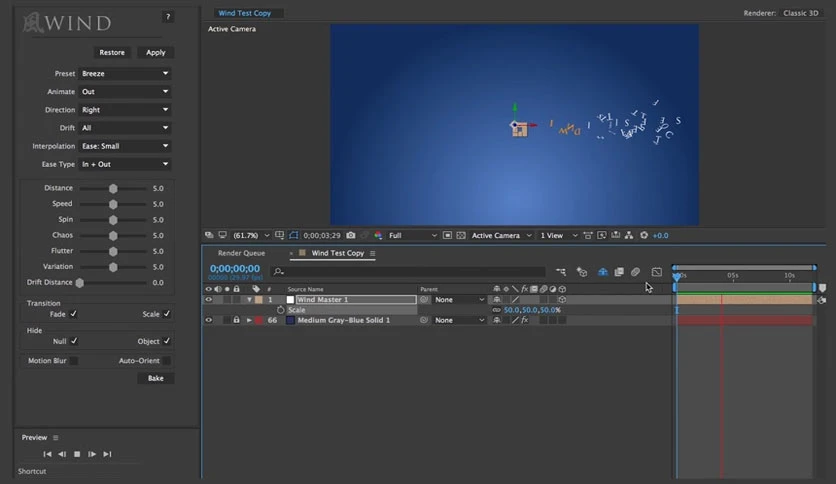Click the Bake button
836x484 pixels.
(156, 378)
